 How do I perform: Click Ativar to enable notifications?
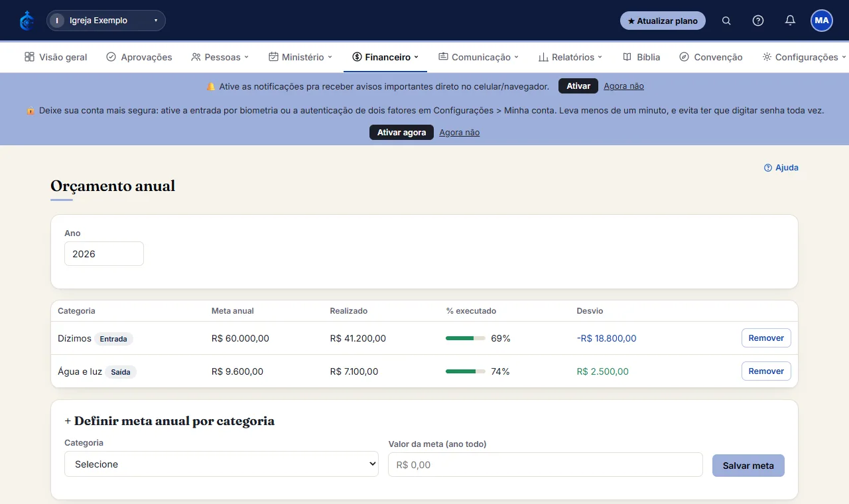pyautogui.click(x=578, y=86)
